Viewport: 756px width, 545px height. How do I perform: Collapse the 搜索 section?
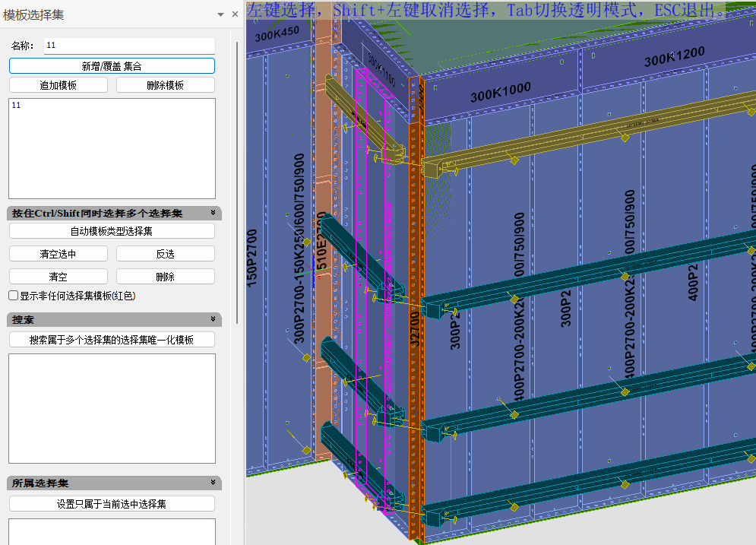pos(214,320)
